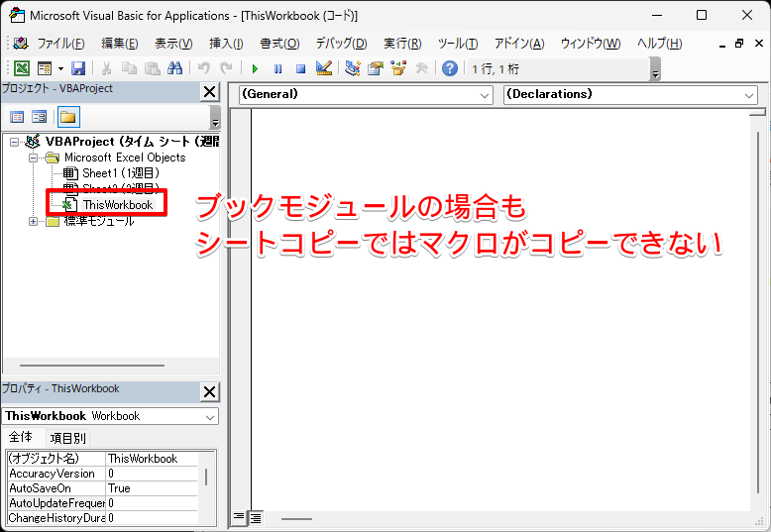
Task: Open ファイル(F) menu
Action: pyautogui.click(x=61, y=44)
